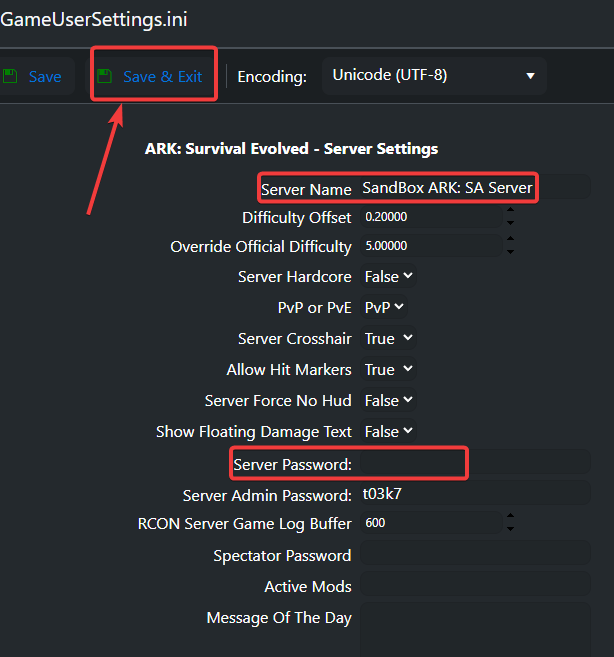Decrease Override Official Difficulty with stepper

coord(511,251)
